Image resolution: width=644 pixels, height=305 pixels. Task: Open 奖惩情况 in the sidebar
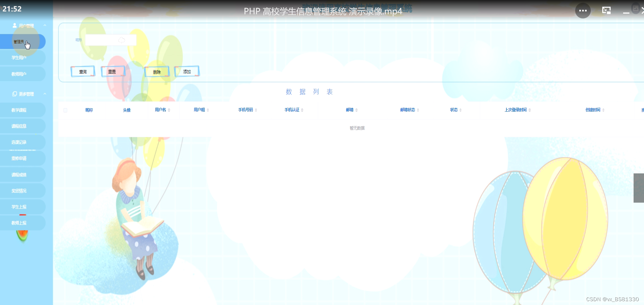pos(23,191)
